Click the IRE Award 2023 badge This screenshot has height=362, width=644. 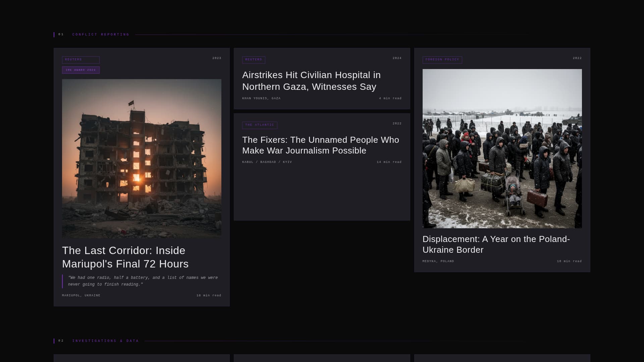[x=81, y=70]
